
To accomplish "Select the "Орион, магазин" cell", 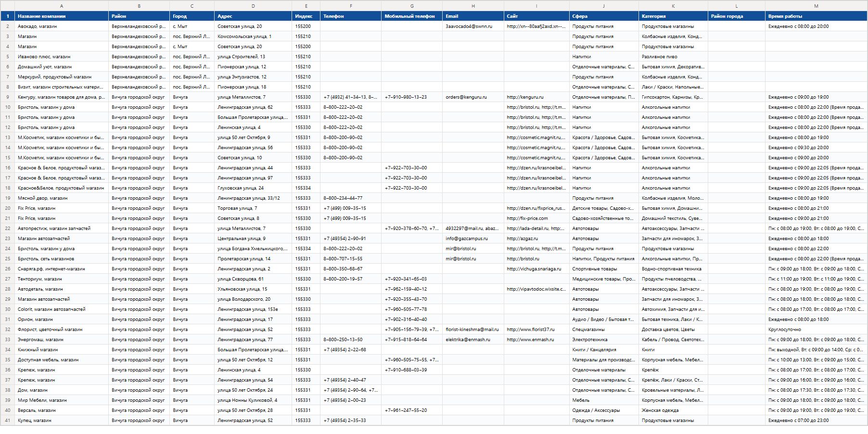I will click(62, 319).
